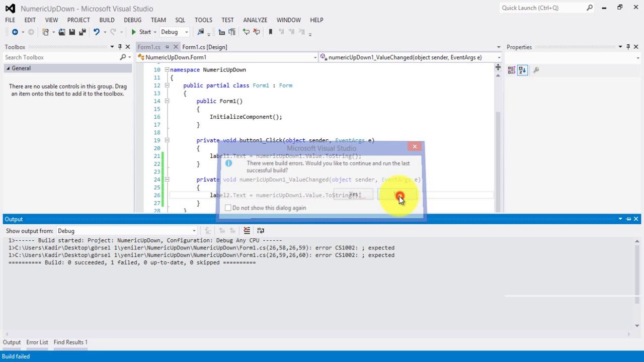The image size is (644, 362).
Task: Close the Output panel
Action: point(636,219)
